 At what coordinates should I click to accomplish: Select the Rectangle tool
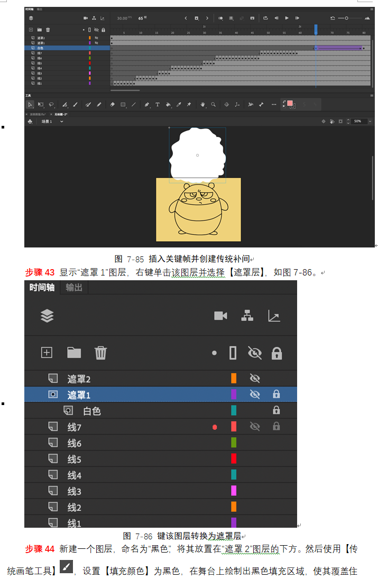[123, 105]
